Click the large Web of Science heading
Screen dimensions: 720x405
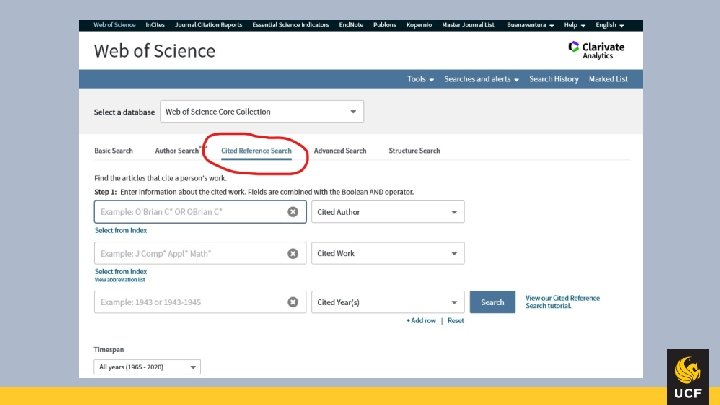155,51
